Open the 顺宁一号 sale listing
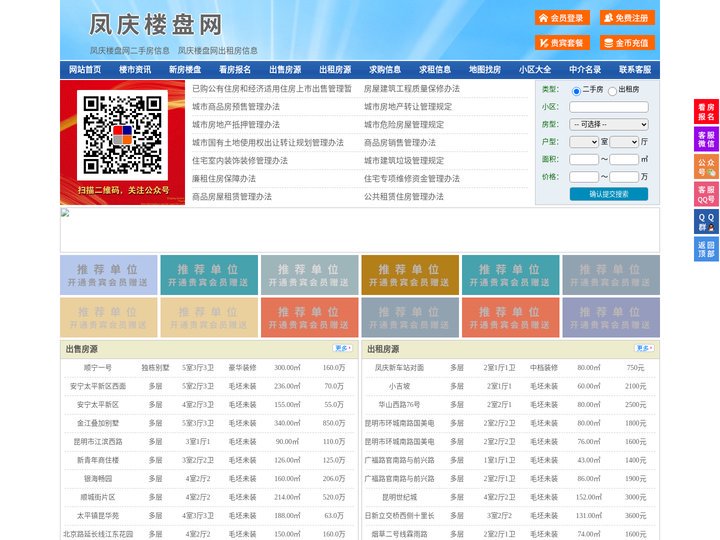Viewport: 720px width, 540px height. (x=98, y=368)
